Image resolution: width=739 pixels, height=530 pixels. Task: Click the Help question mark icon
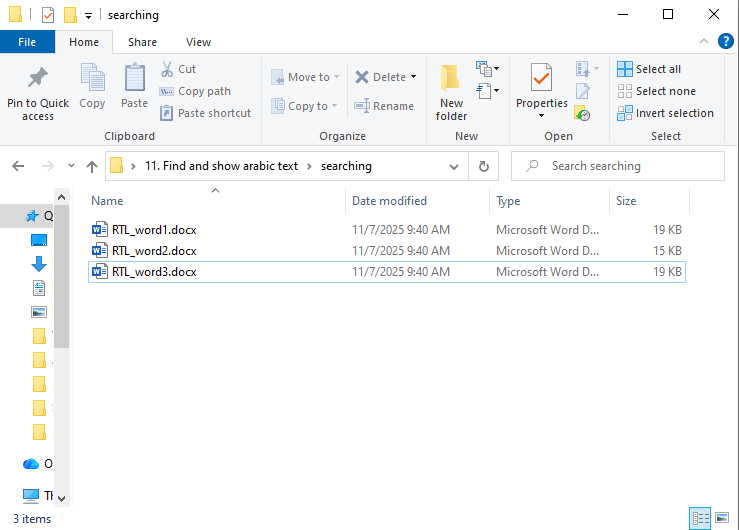725,42
